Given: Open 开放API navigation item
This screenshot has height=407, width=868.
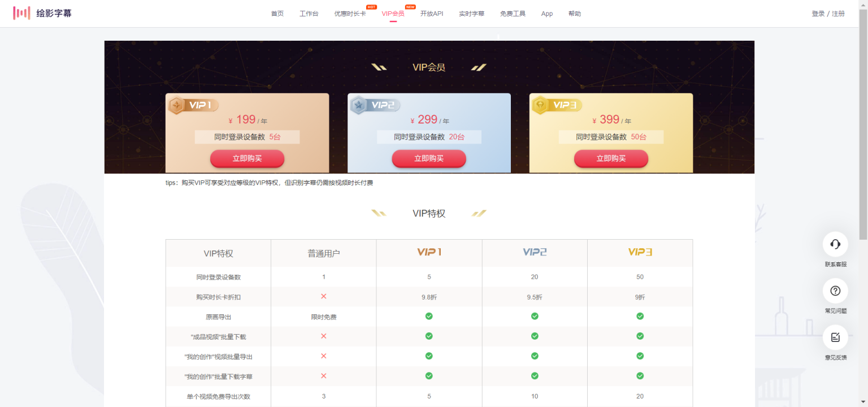Looking at the screenshot, I should click(432, 14).
